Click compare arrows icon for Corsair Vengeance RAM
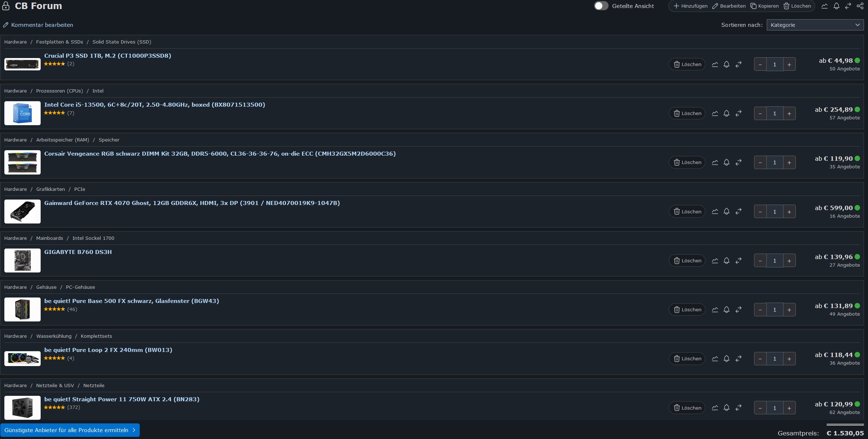The height and width of the screenshot is (439, 868). (x=738, y=163)
